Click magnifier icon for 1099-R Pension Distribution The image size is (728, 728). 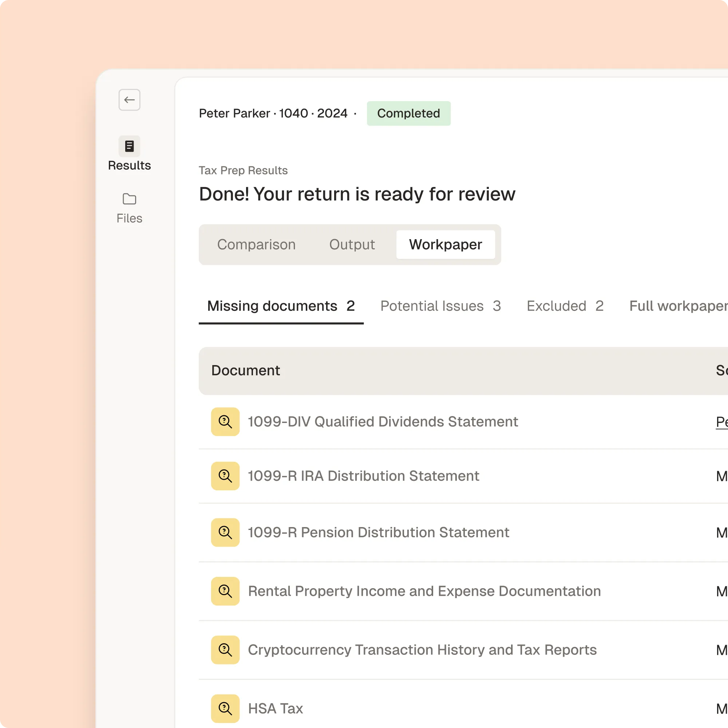click(225, 533)
